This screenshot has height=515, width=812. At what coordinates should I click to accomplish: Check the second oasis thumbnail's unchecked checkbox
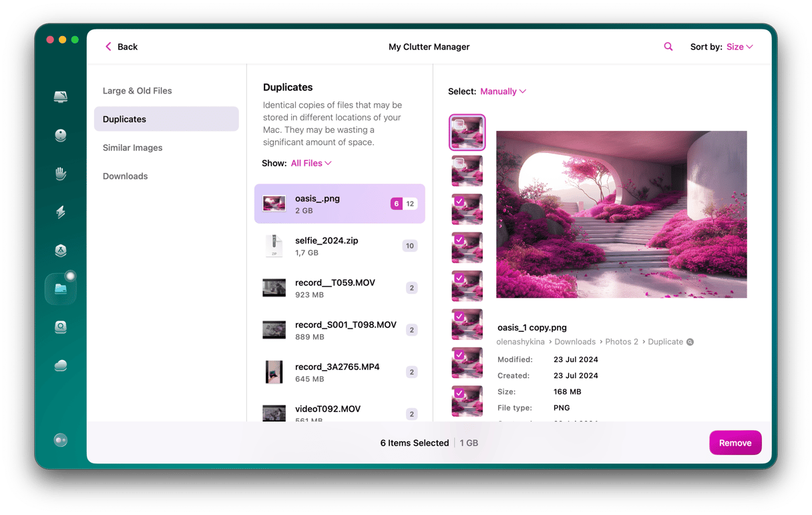[x=459, y=163]
